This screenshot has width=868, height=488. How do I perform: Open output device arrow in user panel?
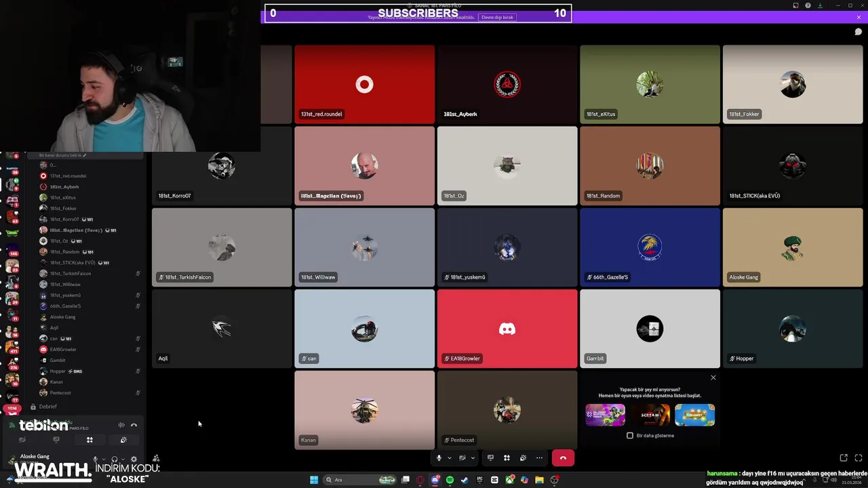(x=123, y=460)
